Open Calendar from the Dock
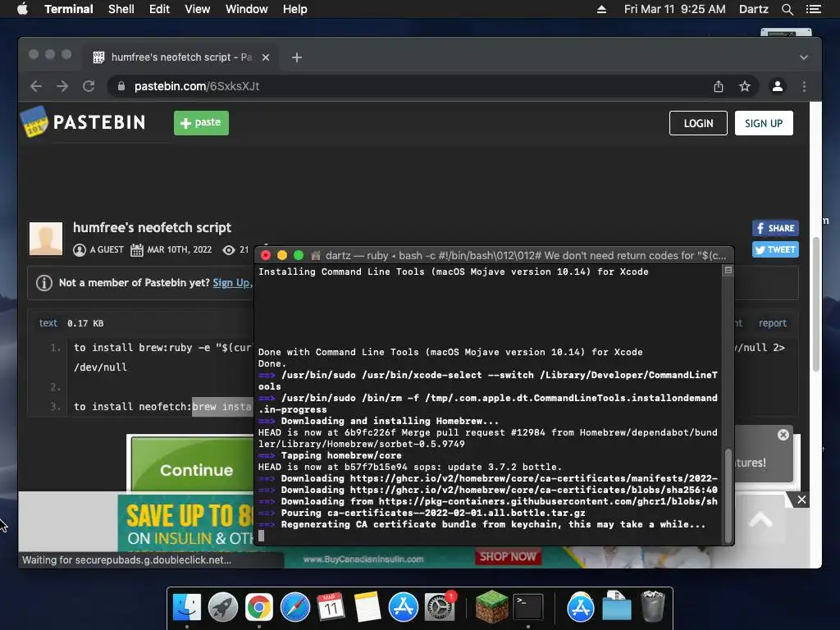The width and height of the screenshot is (840, 630). pyautogui.click(x=331, y=607)
